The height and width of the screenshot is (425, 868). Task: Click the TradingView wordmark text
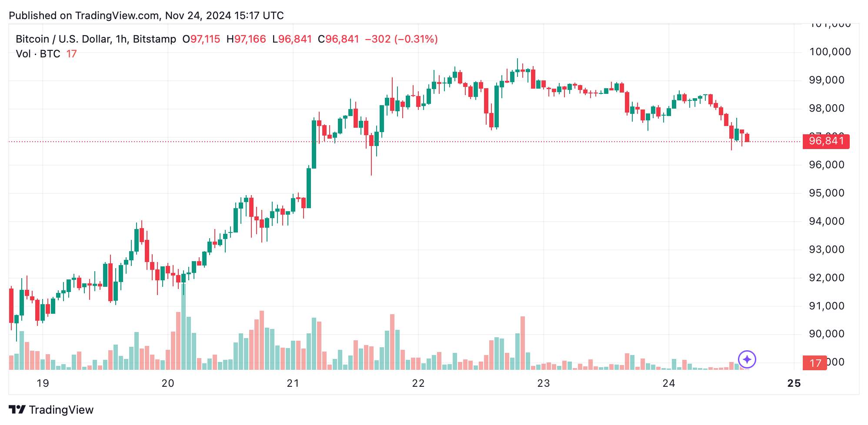click(61, 410)
